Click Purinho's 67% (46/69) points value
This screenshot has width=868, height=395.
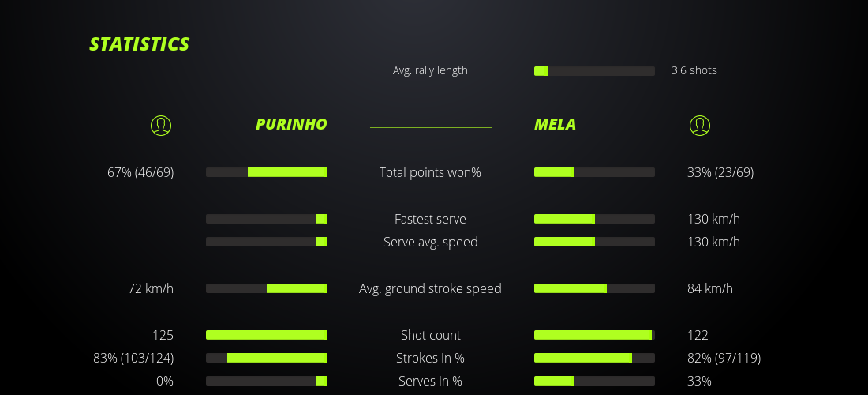click(x=140, y=172)
